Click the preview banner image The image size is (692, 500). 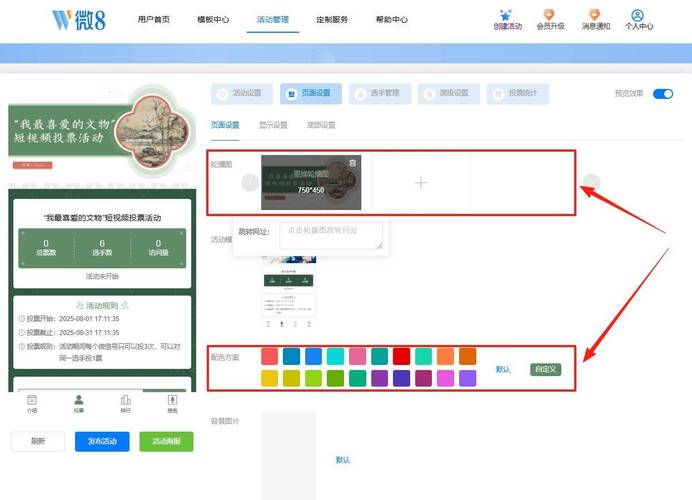(102, 132)
